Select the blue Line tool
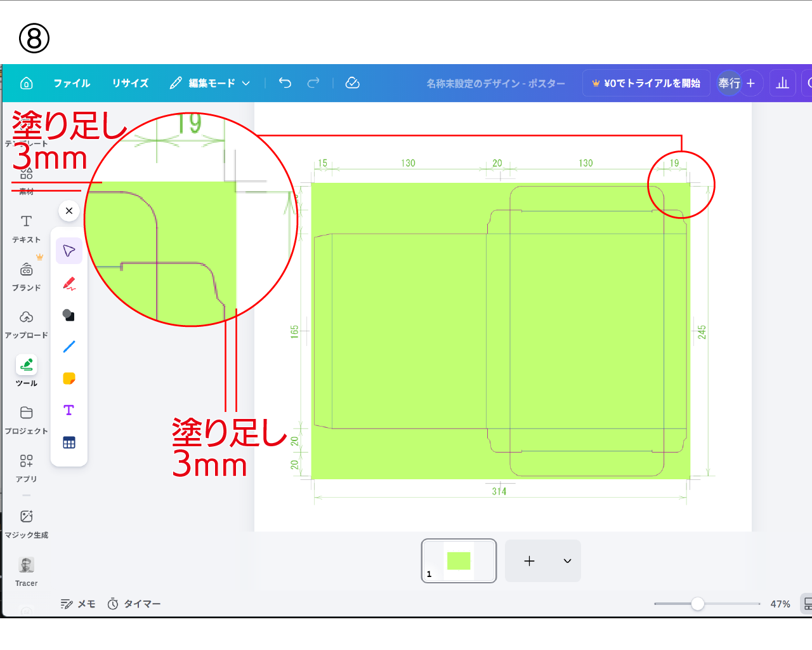Screen dimensions: 812x650 point(69,347)
